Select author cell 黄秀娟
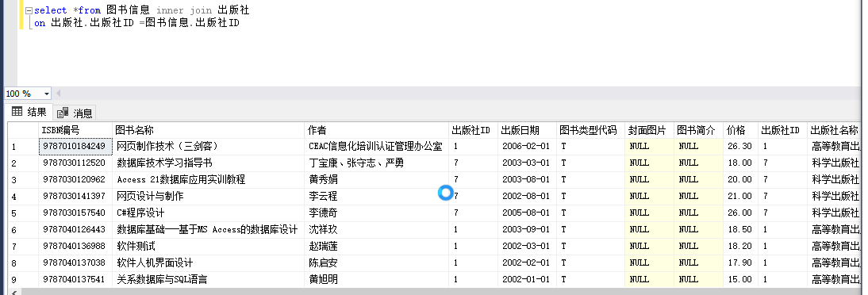Screen dimensions: 868x295 376,180
